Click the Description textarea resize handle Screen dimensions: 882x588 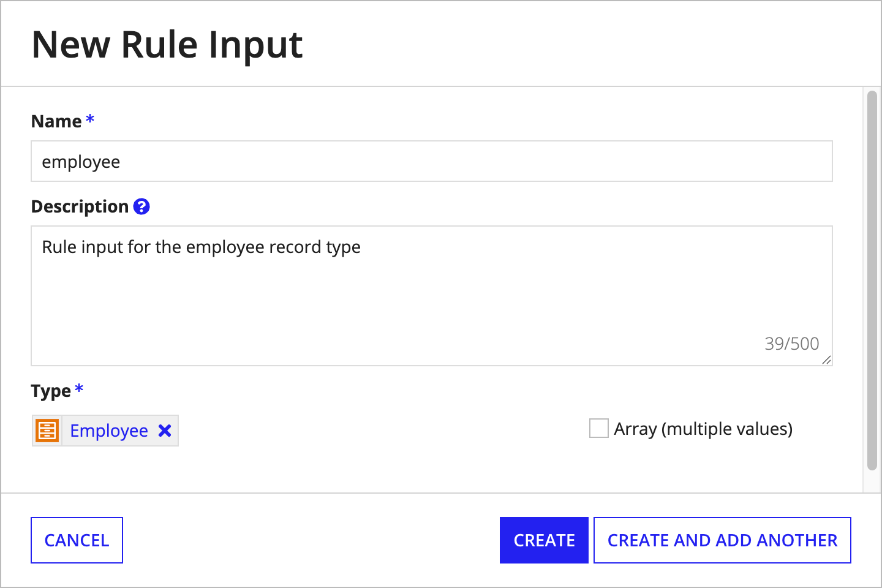pos(826,360)
